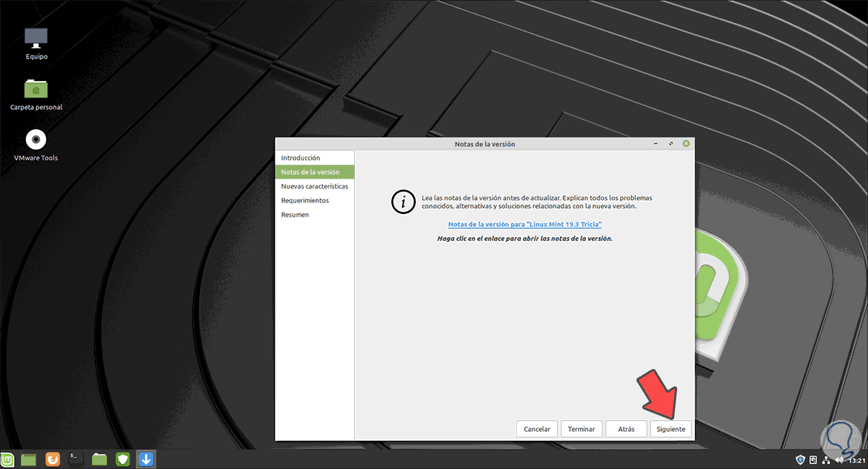Switch to Nuevas características section
Viewport: 868px width, 469px height.
tap(315, 186)
